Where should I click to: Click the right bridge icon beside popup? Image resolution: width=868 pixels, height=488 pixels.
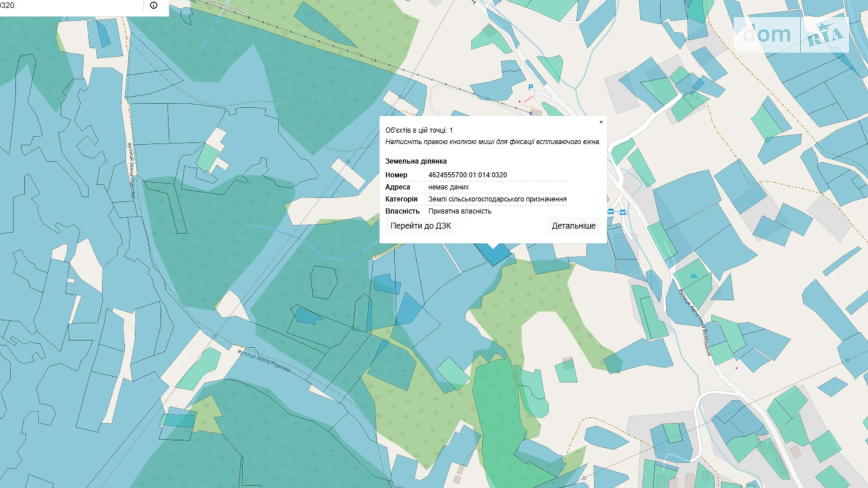[x=623, y=212]
